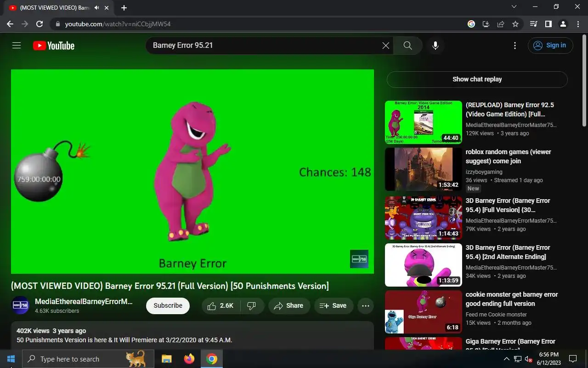The width and height of the screenshot is (588, 368).
Task: Switch to Chrome taskbar icon
Action: [212, 359]
